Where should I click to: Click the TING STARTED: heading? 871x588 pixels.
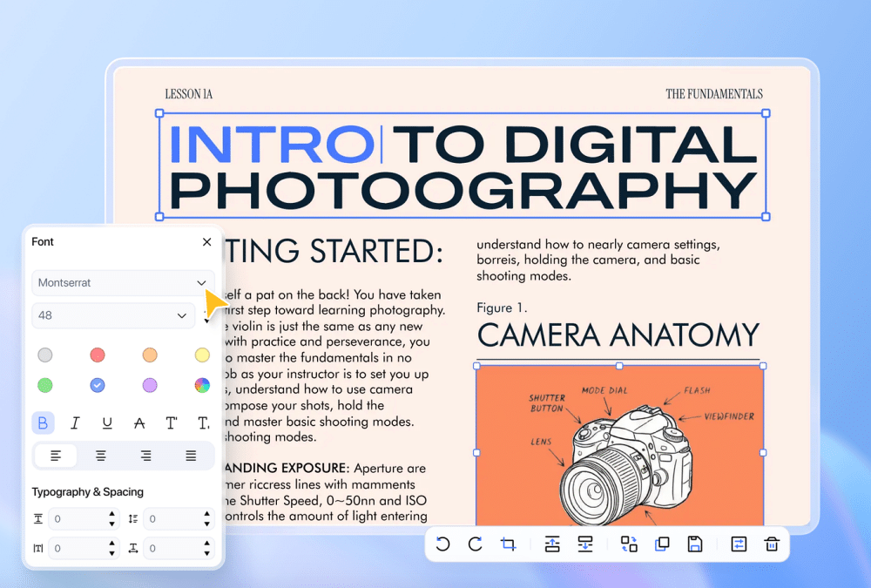[334, 252]
